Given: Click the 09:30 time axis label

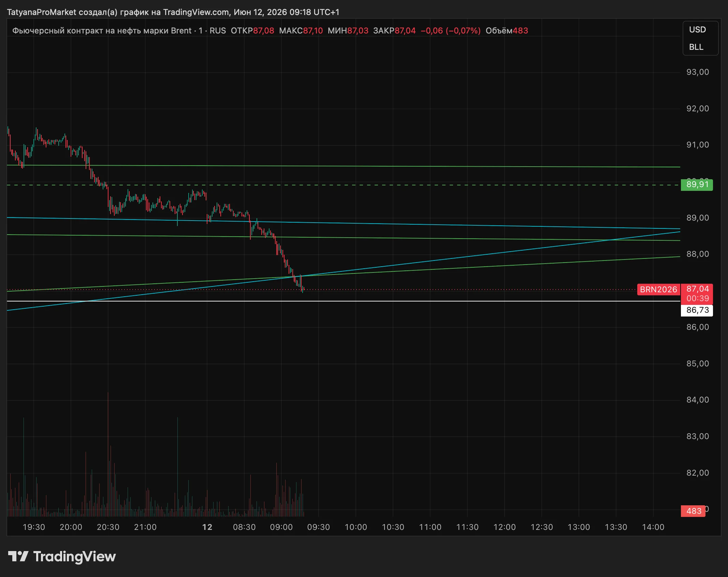Looking at the screenshot, I should pyautogui.click(x=319, y=527).
